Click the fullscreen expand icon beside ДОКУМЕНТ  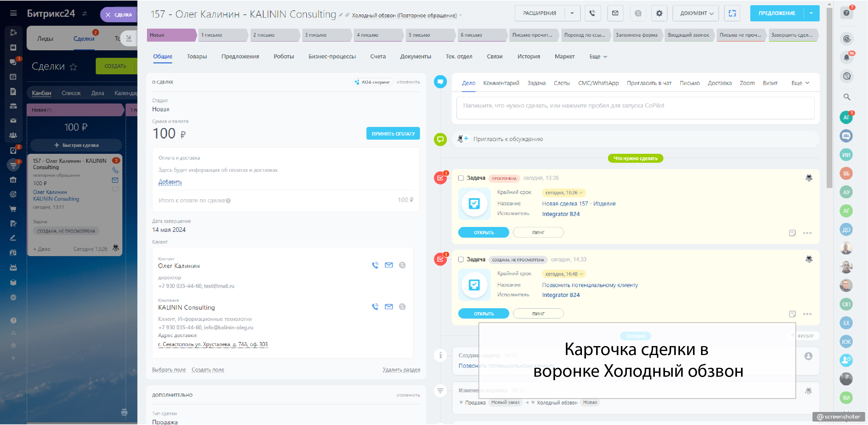732,14
